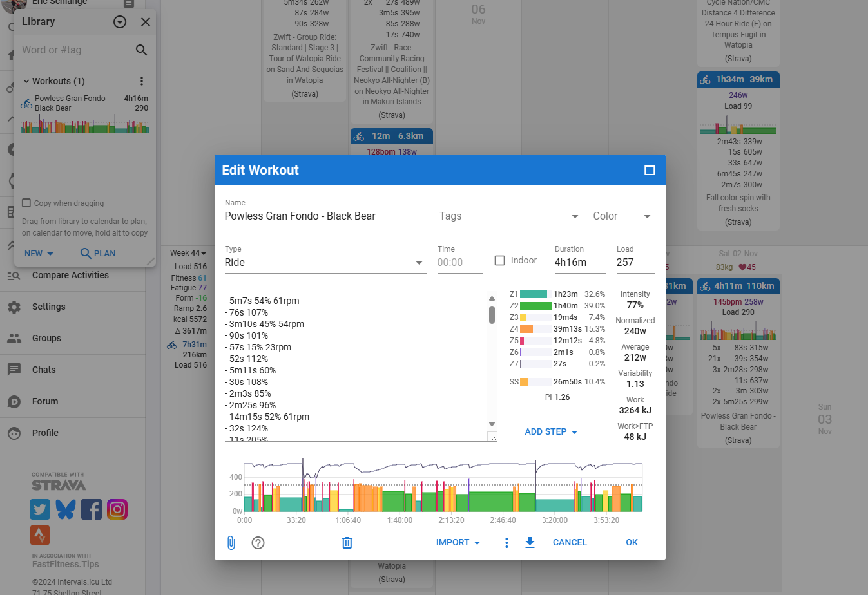
Task: Confirm workout changes with OK
Action: (632, 542)
